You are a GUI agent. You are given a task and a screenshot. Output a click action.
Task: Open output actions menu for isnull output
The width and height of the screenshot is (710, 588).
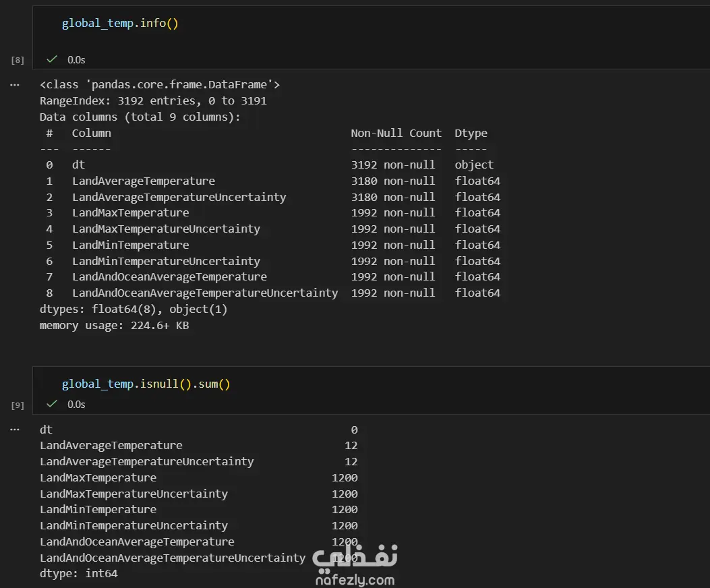[x=15, y=430]
